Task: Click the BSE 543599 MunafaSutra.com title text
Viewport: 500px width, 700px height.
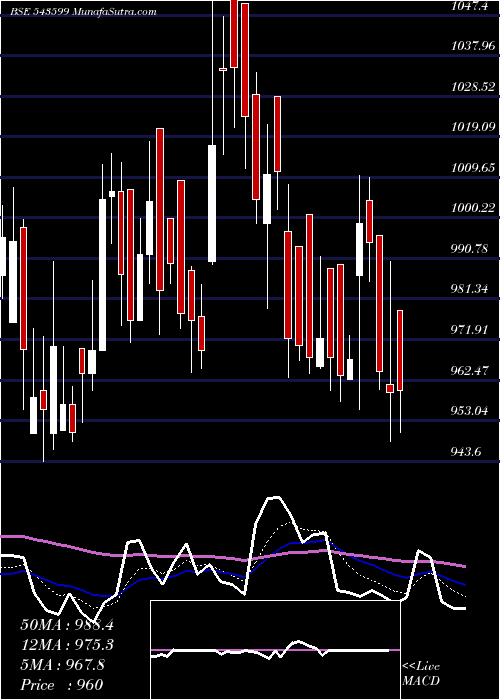Action: pyautogui.click(x=83, y=12)
